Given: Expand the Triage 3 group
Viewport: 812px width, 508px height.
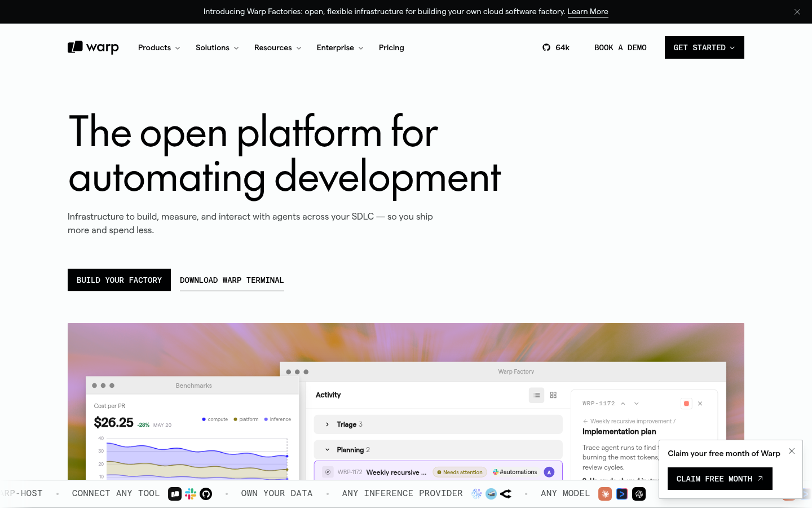Looking at the screenshot, I should [x=438, y=424].
